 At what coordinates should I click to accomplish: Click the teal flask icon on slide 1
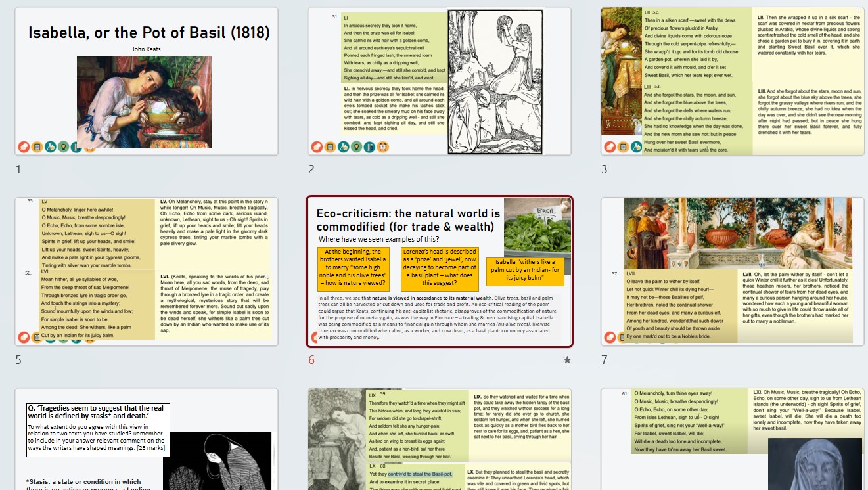tap(50, 146)
